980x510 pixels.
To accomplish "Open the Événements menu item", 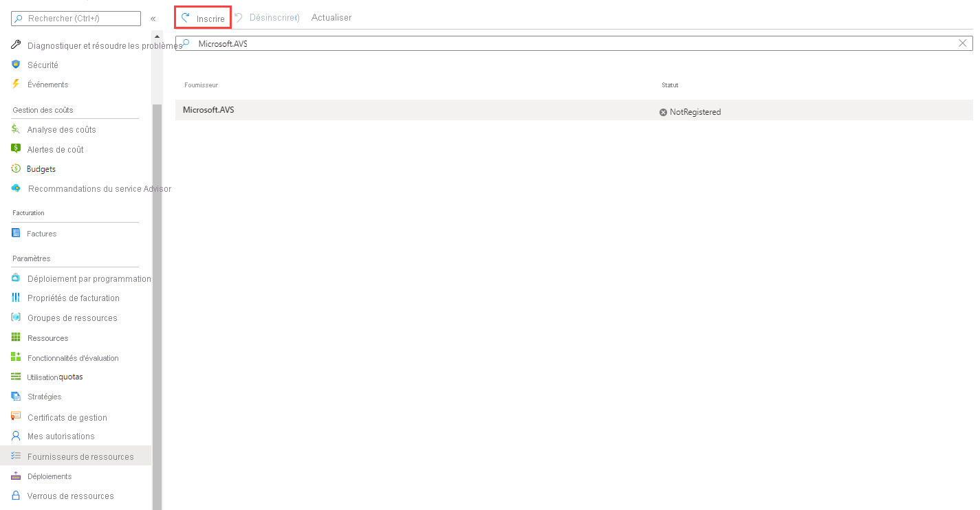I will 48,85.
